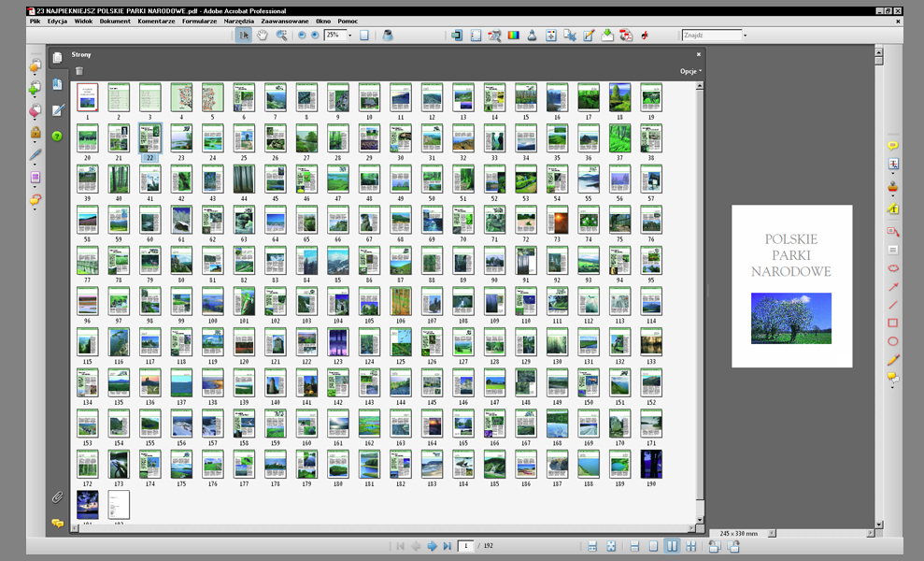
Task: Click the PDF Optimizer red icon
Action: pos(625,36)
